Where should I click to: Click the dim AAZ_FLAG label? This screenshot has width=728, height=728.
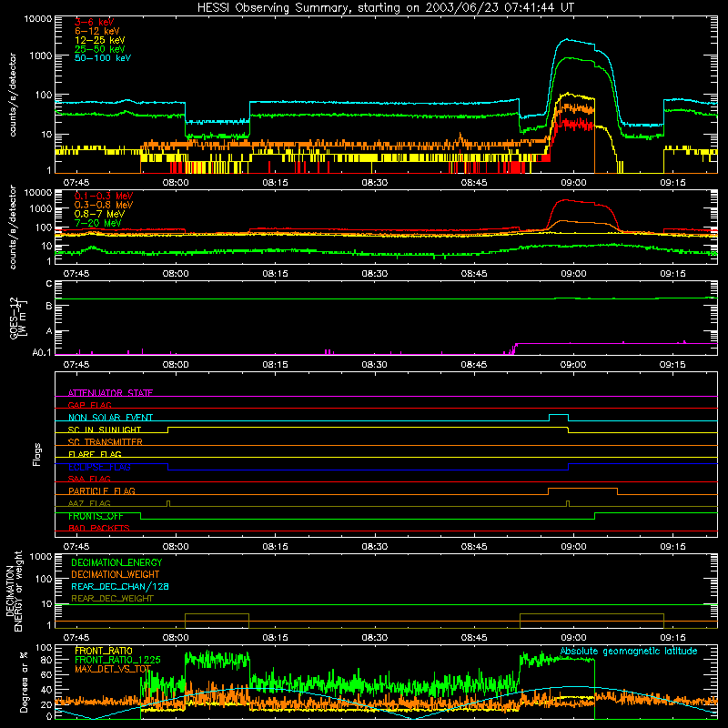89,503
